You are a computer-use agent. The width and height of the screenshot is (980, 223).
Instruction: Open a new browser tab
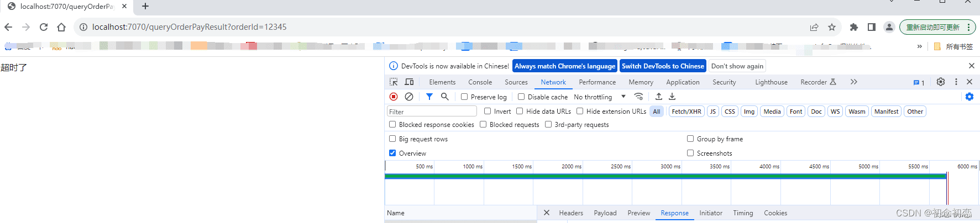pyautogui.click(x=145, y=6)
